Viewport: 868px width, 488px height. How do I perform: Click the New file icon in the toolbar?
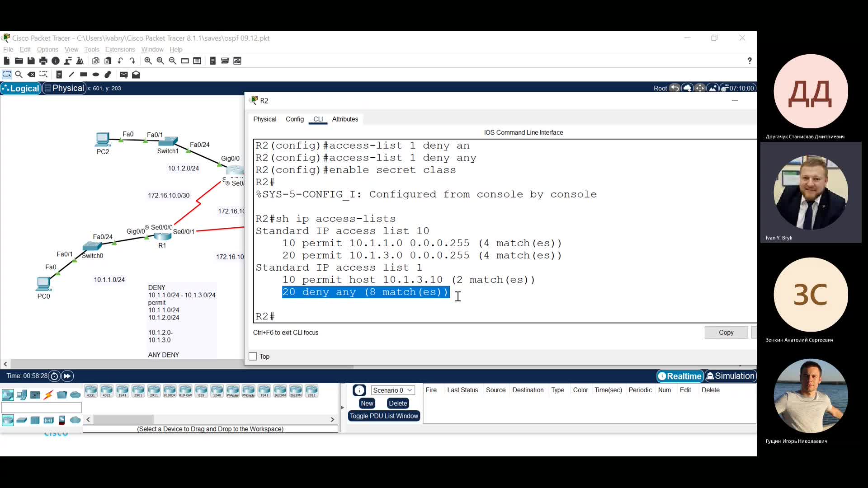click(7, 61)
